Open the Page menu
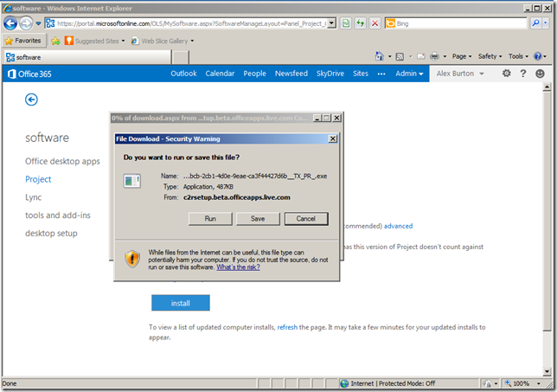The height and width of the screenshot is (392, 557). point(462,56)
